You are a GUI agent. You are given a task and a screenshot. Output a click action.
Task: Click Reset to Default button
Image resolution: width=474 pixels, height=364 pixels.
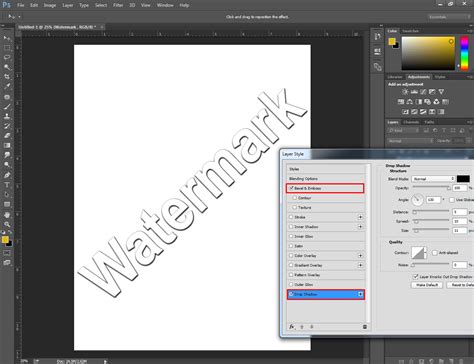point(460,285)
